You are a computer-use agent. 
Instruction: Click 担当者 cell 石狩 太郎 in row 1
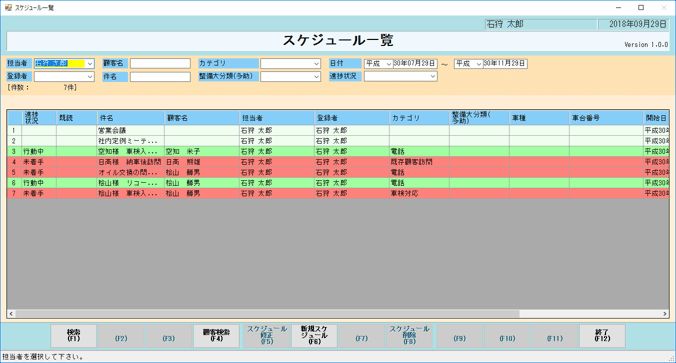(x=276, y=130)
